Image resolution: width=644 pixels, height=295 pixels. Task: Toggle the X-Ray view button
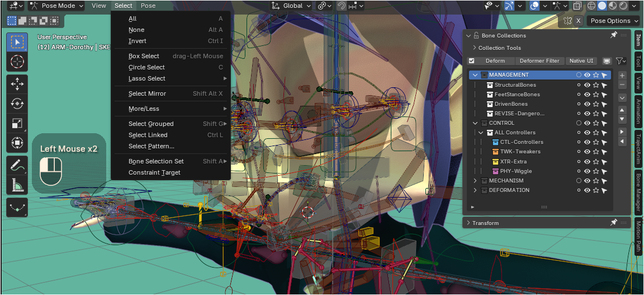tap(577, 6)
